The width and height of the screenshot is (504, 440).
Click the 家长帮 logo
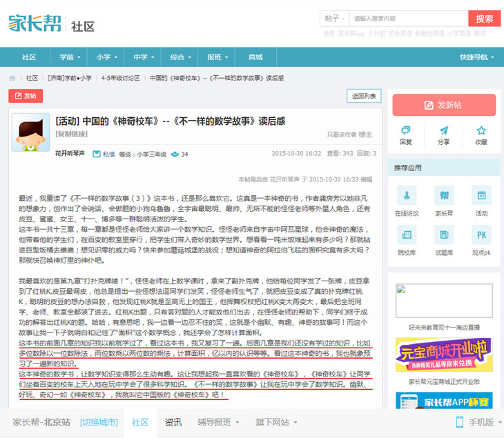click(x=35, y=23)
